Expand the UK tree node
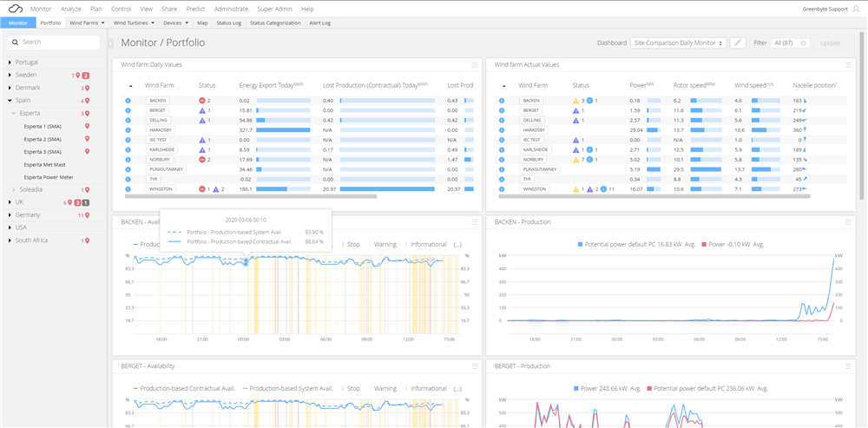The image size is (868, 428). [10, 202]
